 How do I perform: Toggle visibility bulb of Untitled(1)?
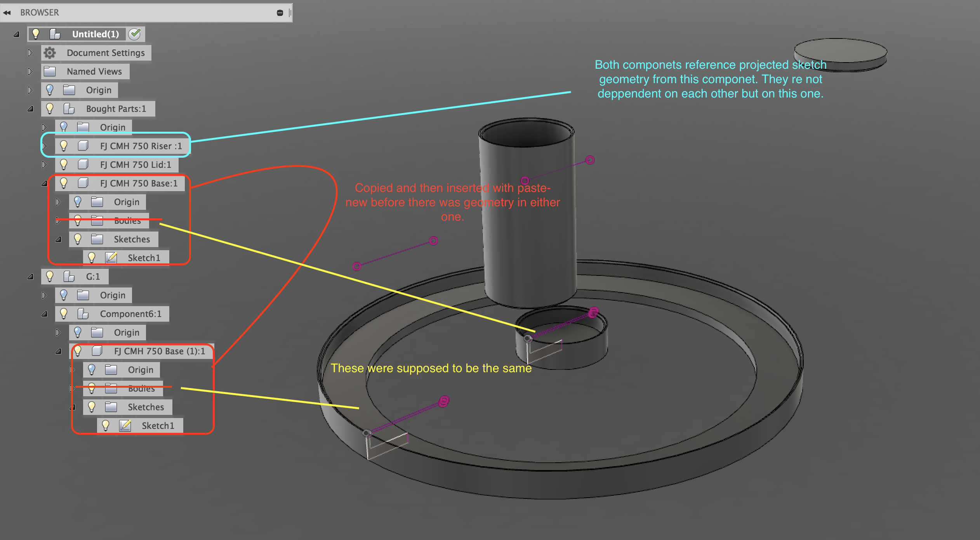36,34
